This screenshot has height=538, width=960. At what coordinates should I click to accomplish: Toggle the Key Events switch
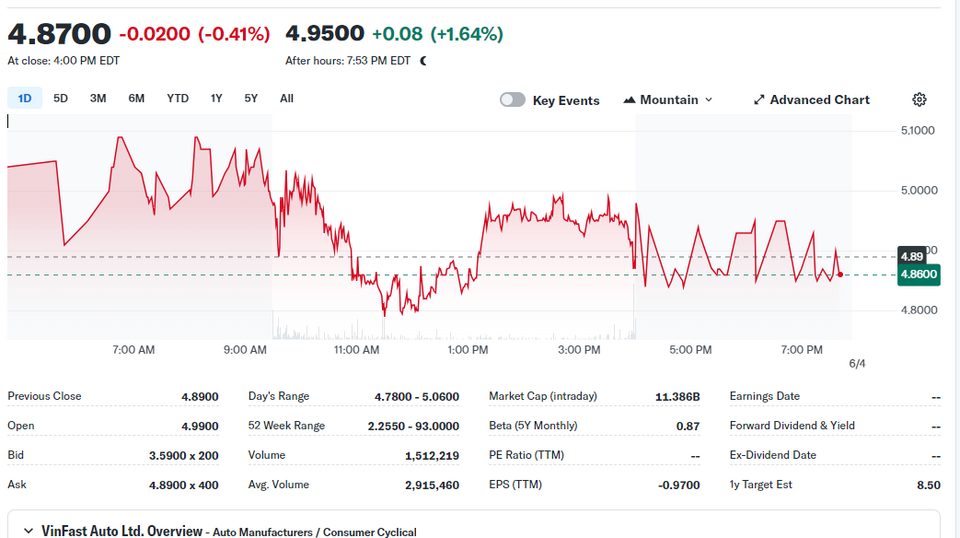(x=512, y=100)
